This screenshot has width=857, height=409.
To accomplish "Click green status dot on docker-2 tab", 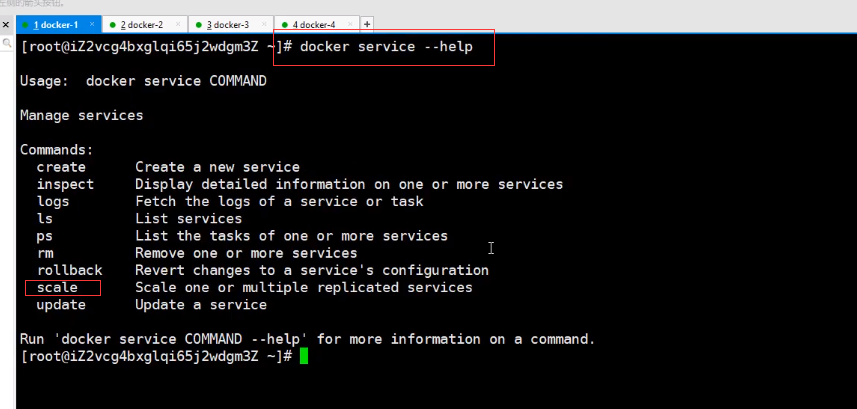I will coord(113,25).
